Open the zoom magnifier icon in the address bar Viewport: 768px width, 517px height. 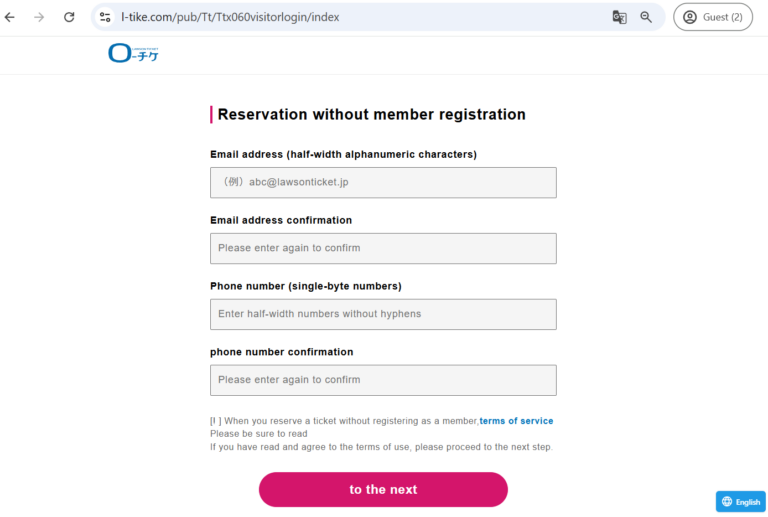pyautogui.click(x=646, y=17)
